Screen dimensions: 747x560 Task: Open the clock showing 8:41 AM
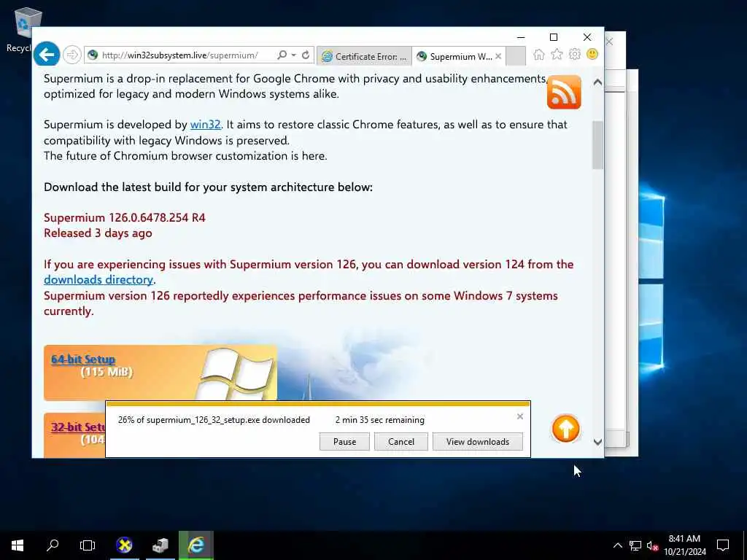point(684,545)
